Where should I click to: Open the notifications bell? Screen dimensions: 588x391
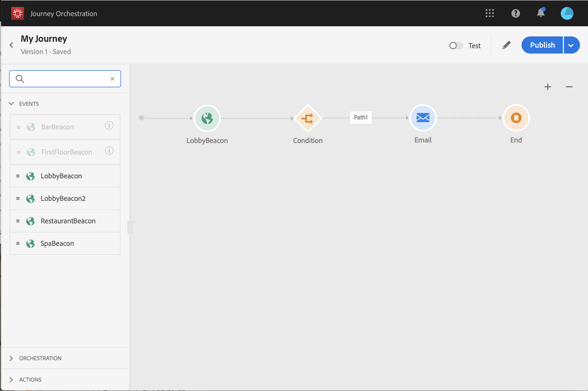(x=541, y=13)
